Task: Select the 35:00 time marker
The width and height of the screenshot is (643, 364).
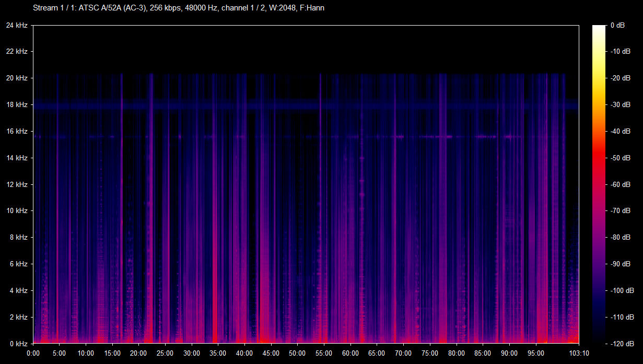Action: point(218,353)
